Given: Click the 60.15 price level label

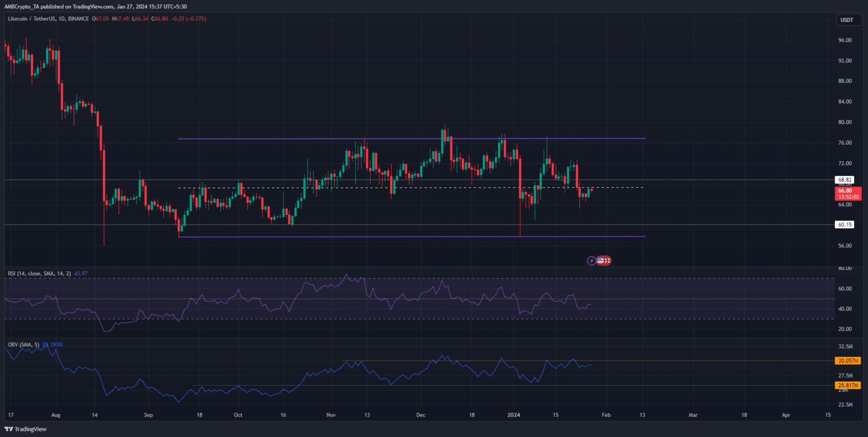Looking at the screenshot, I should [x=845, y=224].
